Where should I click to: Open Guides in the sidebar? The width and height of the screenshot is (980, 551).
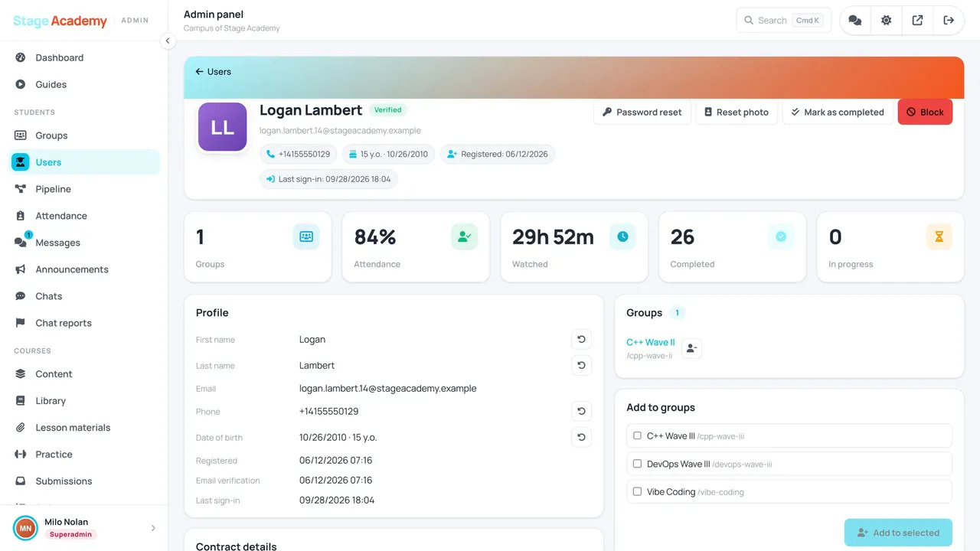click(86, 84)
